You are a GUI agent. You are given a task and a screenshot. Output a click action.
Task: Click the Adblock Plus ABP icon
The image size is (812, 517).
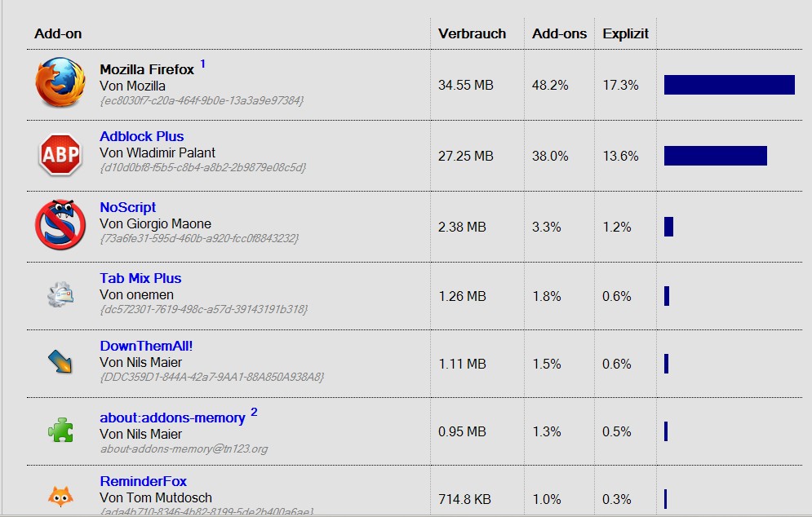(60, 155)
